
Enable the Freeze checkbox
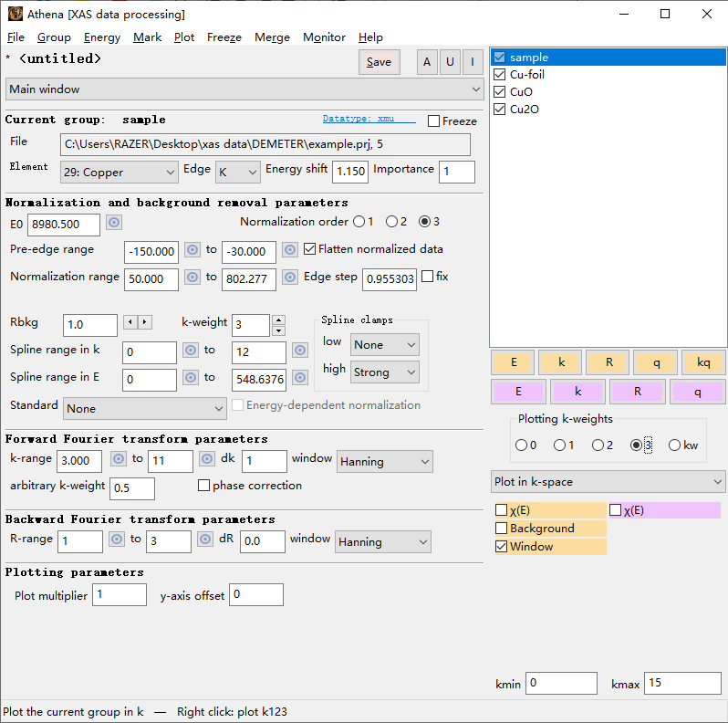tap(434, 121)
